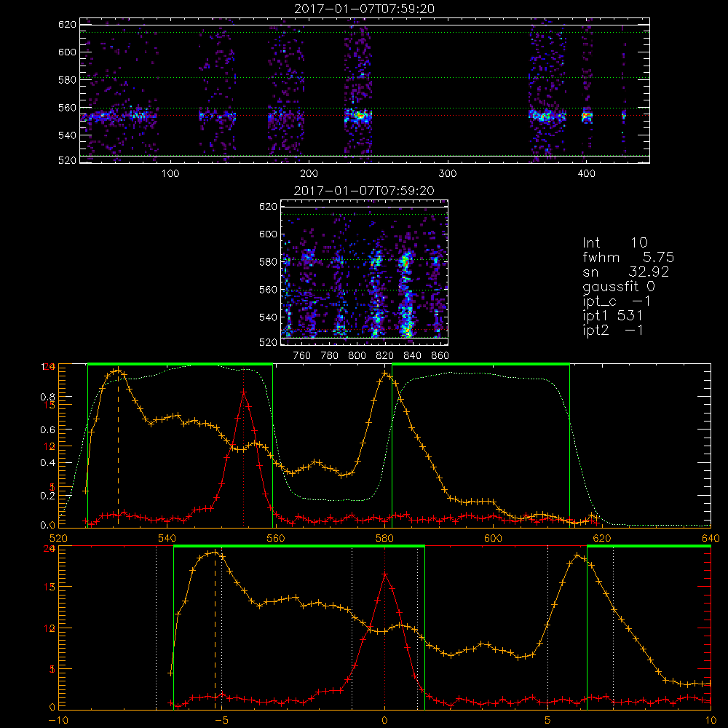728x728 pixels.
Task: Click the 'gaussfit 0' label
Action: coord(618,286)
